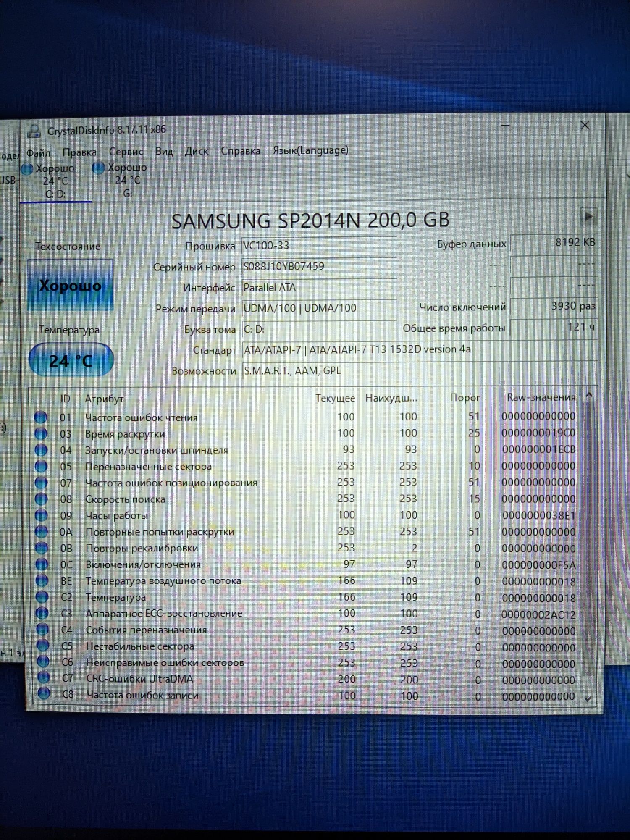Select the Частота ошибок чтения attribute text
The width and height of the screenshot is (630, 840).
coord(141,417)
